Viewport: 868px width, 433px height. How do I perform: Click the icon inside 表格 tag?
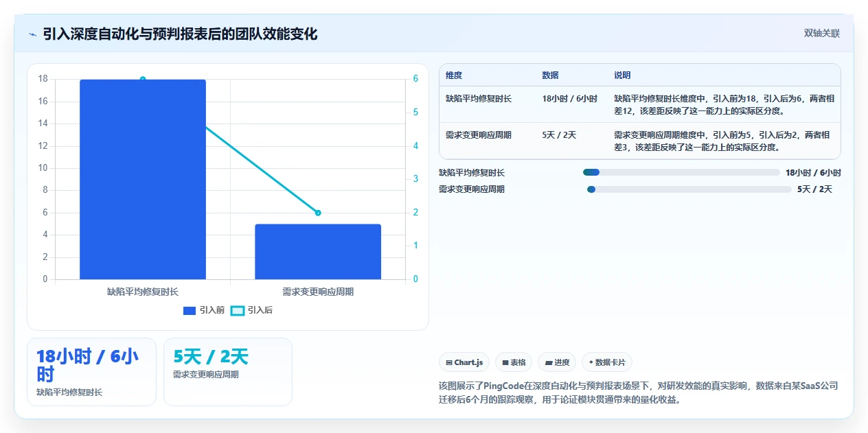(505, 362)
